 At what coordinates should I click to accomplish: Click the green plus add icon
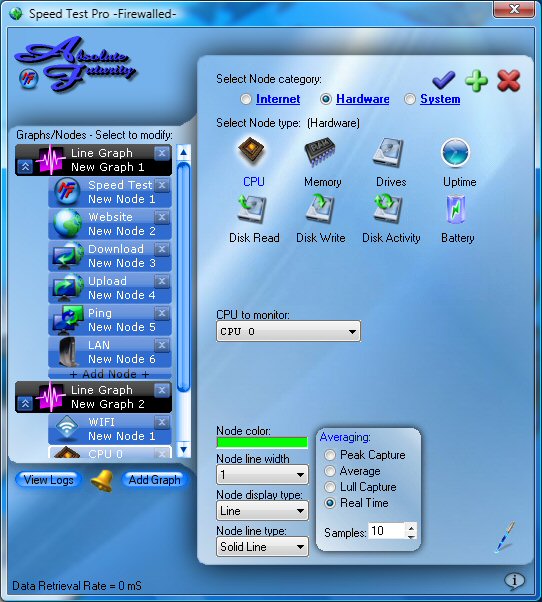pyautogui.click(x=476, y=81)
